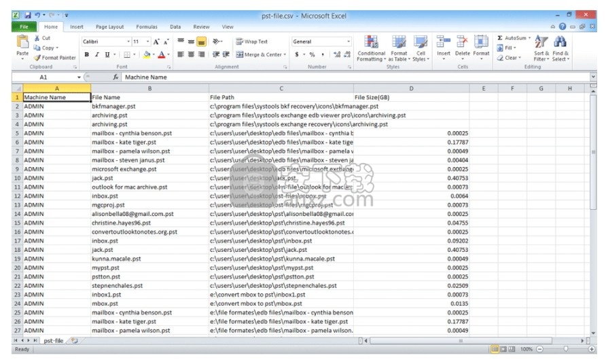Select column D header
606x364 pixels.
pyautogui.click(x=411, y=88)
